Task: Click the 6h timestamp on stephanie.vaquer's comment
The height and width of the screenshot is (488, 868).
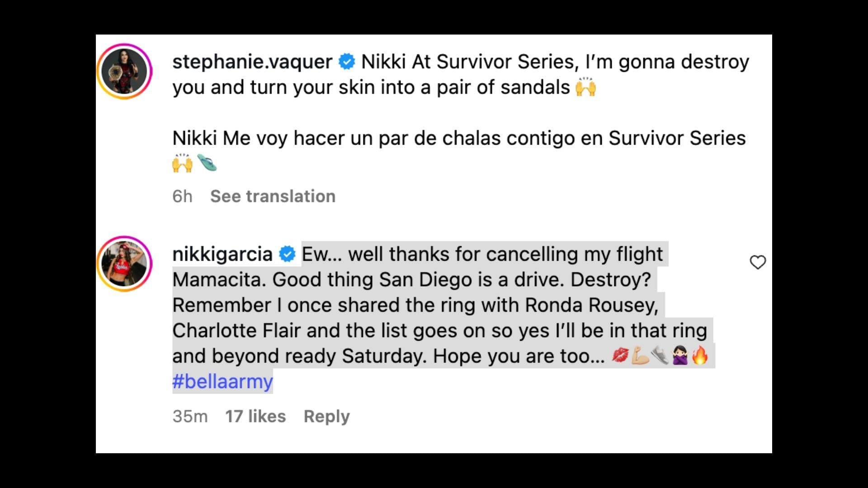Action: 182,196
